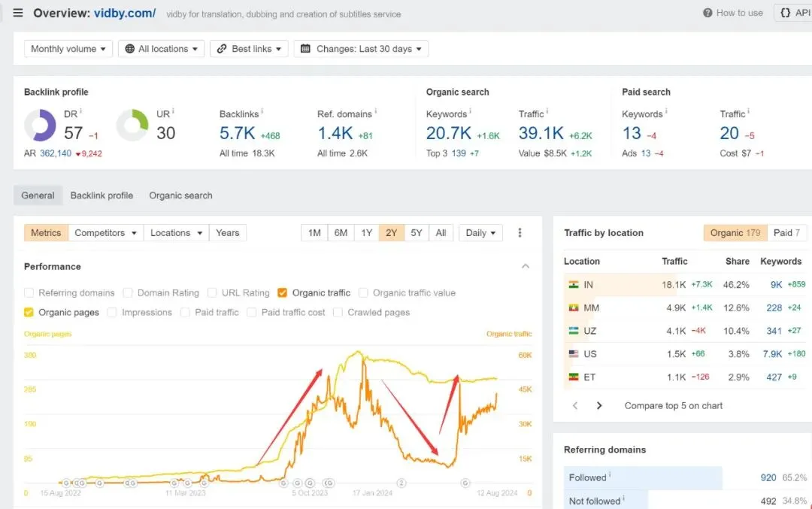
Task: Click the Google update marker near 17 Jan 2024
Action: [401, 483]
